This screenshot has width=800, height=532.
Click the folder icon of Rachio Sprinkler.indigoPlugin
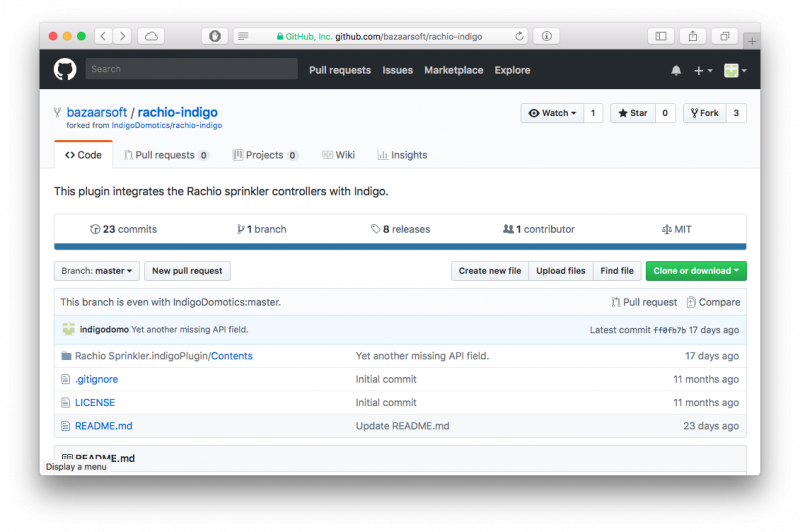pyautogui.click(x=66, y=356)
